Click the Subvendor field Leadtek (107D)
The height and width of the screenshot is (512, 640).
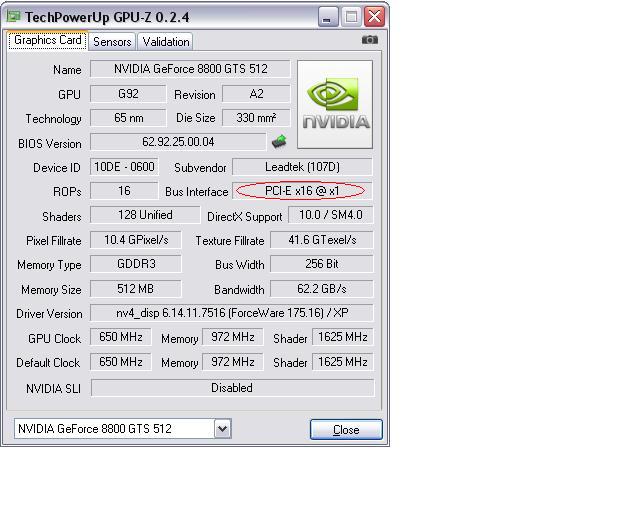(302, 167)
